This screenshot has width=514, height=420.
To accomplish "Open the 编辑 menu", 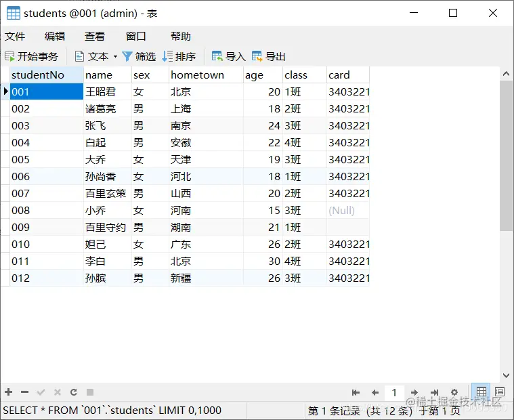I will tap(55, 36).
